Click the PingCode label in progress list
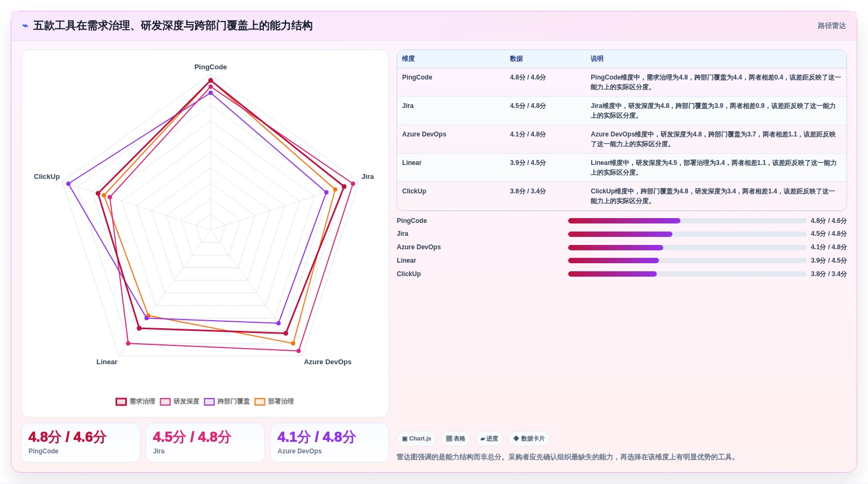The width and height of the screenshot is (868, 484). point(412,221)
